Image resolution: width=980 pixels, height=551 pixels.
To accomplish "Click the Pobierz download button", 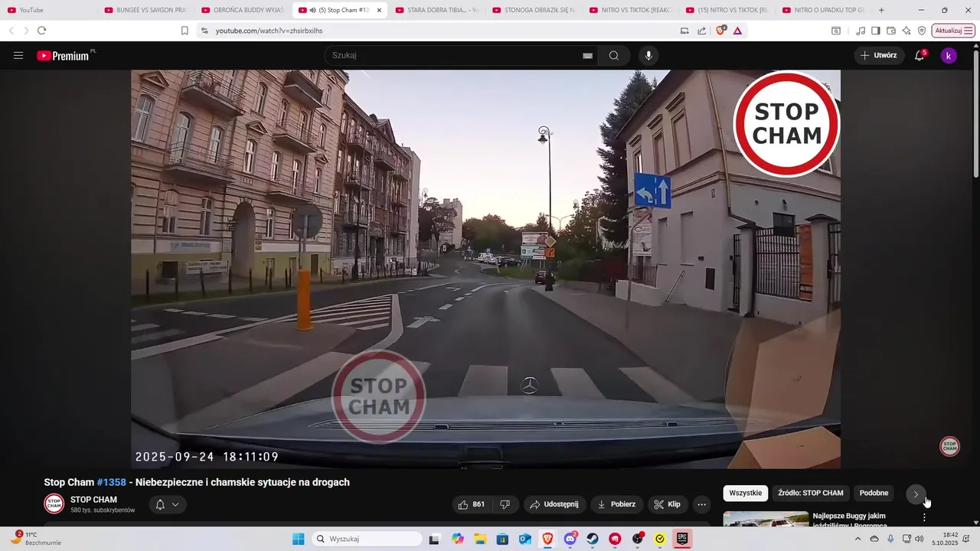I will (x=616, y=504).
